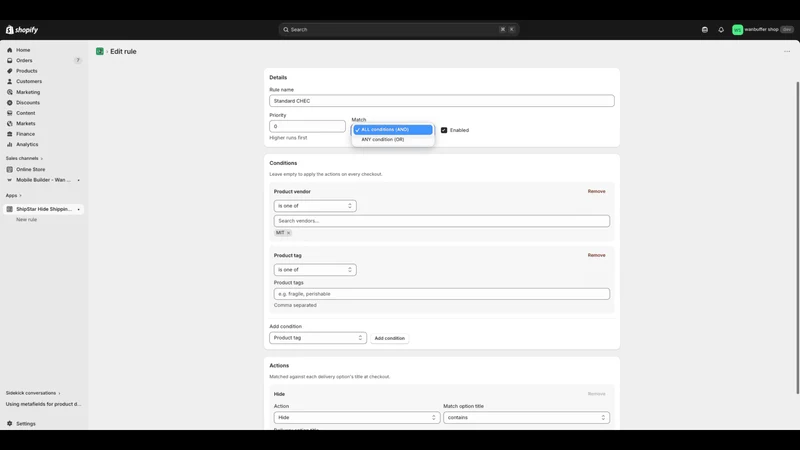Toggle the Enabled checkbox
This screenshot has width=800, height=450.
click(x=444, y=130)
